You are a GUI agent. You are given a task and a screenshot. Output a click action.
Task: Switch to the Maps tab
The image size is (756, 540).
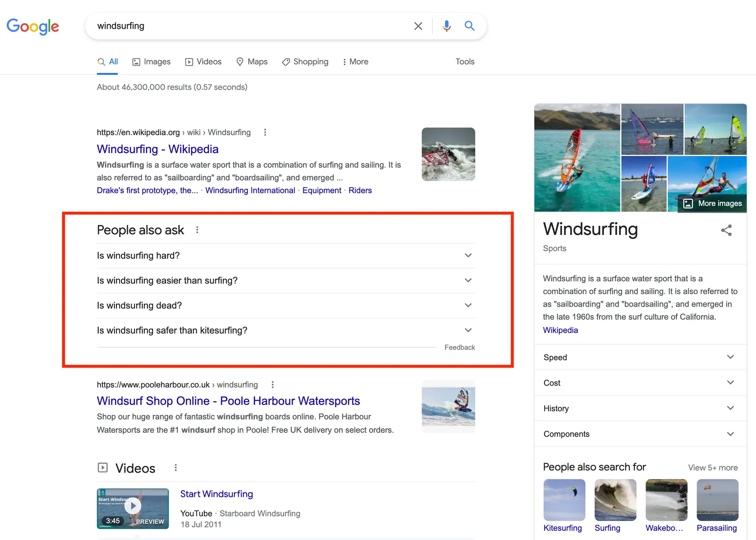[252, 62]
